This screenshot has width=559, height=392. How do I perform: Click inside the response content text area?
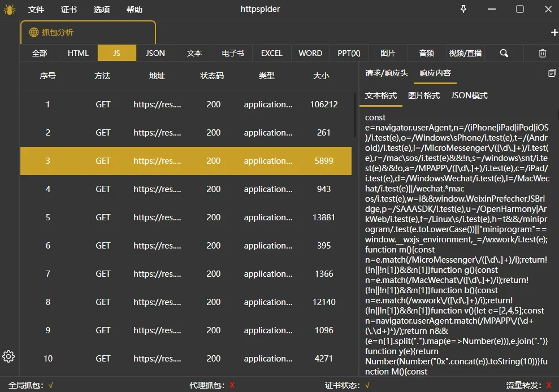pos(457,245)
